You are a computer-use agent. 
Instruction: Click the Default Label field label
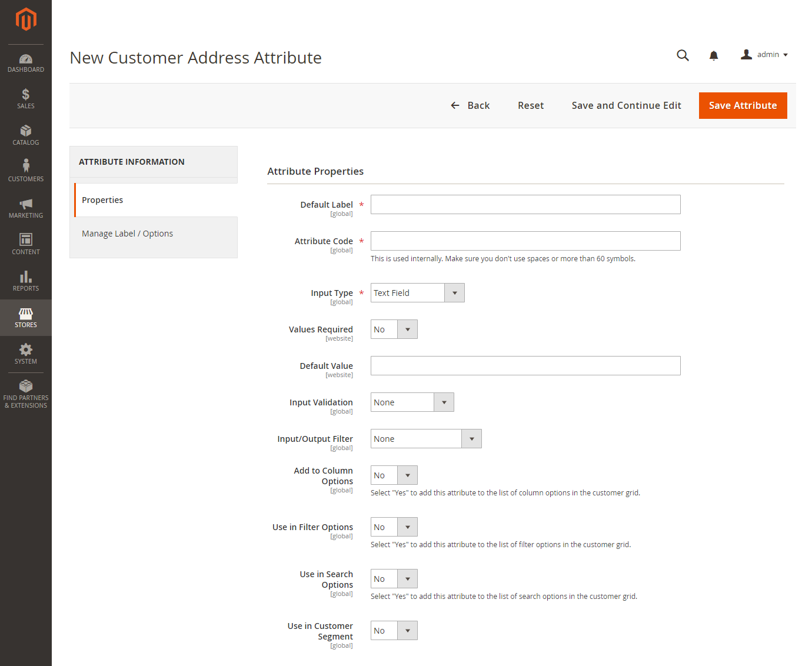pos(327,205)
